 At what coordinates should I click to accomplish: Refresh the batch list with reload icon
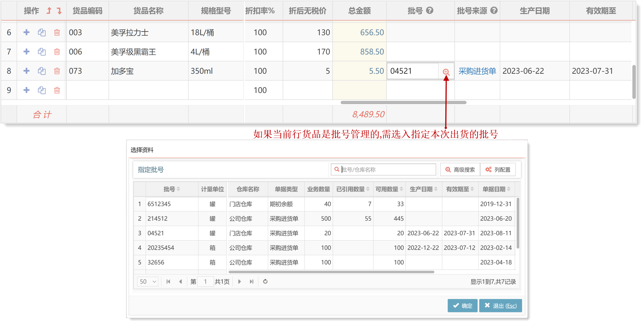coord(265,281)
